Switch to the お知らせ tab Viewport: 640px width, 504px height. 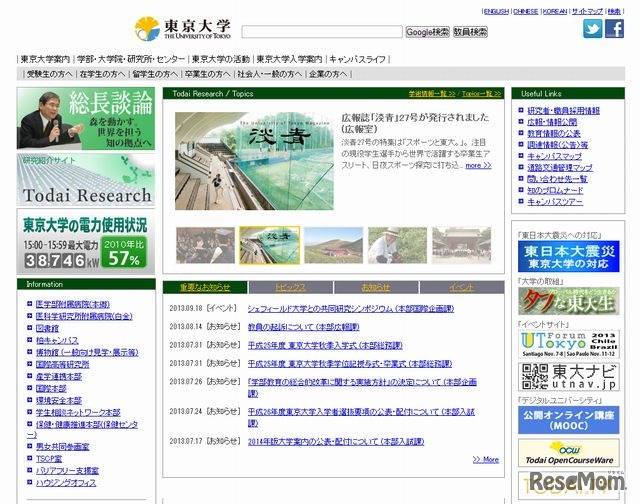click(376, 287)
